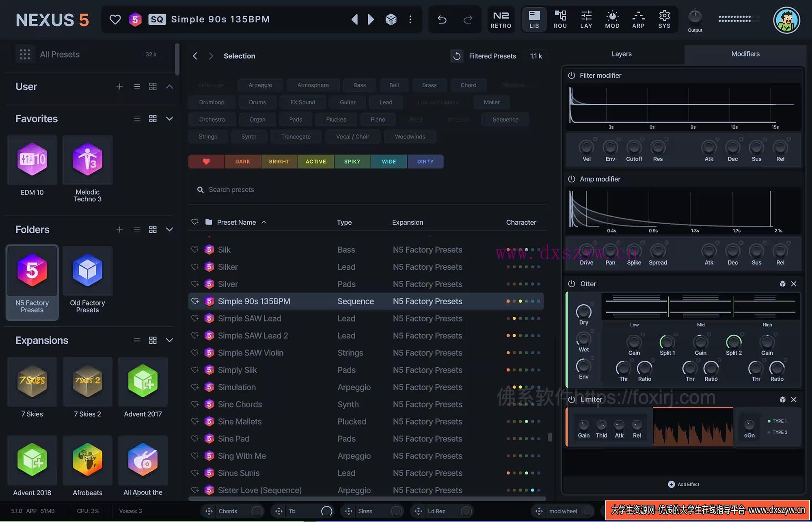This screenshot has width=812, height=522.
Task: Filter presets by Sequence category
Action: click(x=505, y=119)
